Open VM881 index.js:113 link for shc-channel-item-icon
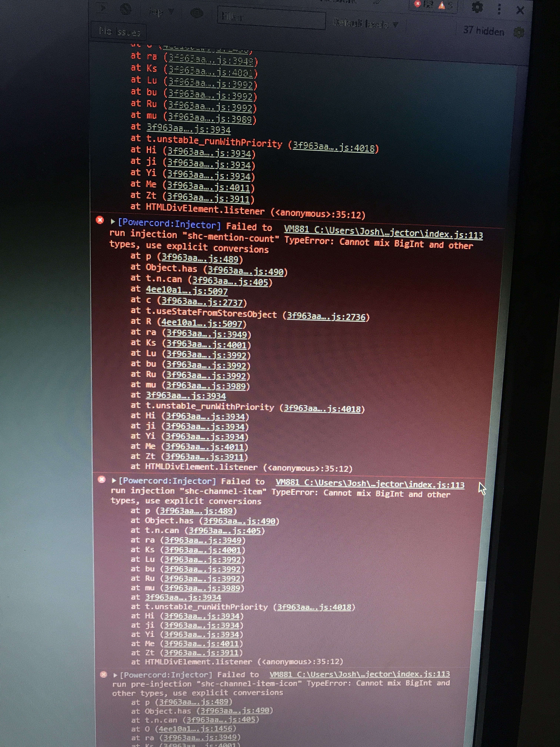560x747 pixels. [360, 674]
